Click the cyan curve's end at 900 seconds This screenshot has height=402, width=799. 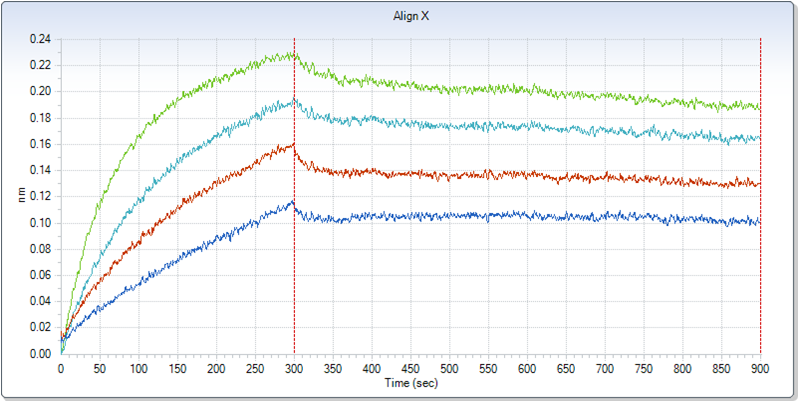click(759, 139)
